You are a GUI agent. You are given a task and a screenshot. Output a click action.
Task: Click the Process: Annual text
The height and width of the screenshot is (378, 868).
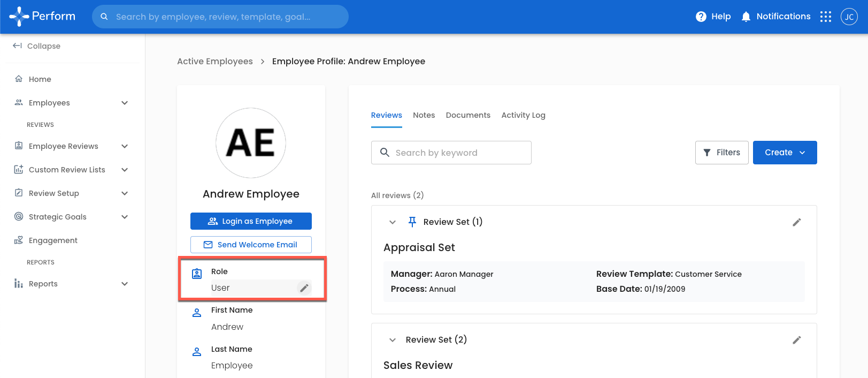423,289
